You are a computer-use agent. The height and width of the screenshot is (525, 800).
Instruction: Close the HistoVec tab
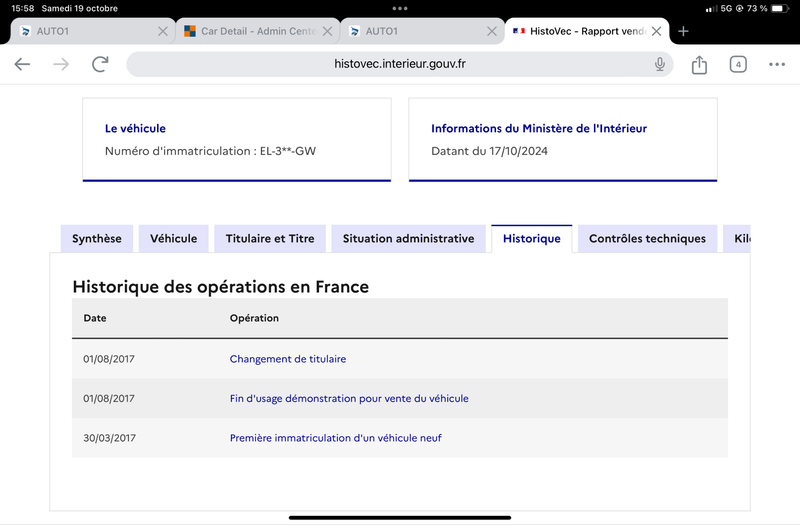[x=657, y=31]
